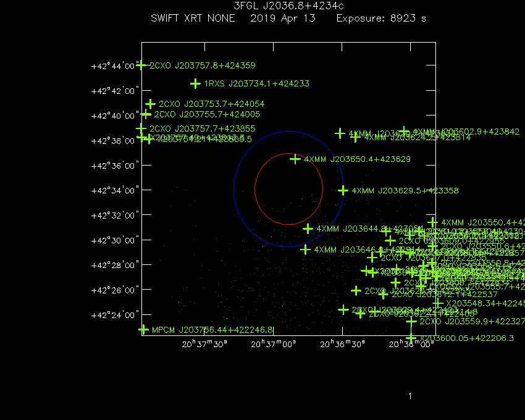The height and width of the screenshot is (420, 525).
Task: Select the 2CXO J203755.7+424005 label
Action: tap(208, 114)
